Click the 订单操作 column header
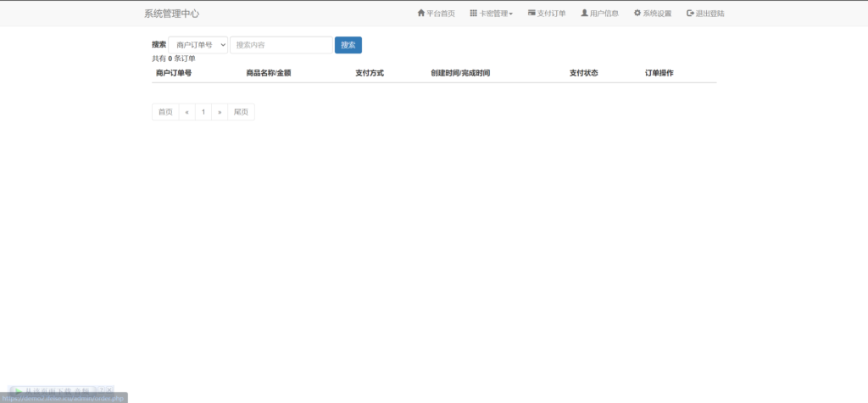This screenshot has height=403, width=868. [659, 73]
